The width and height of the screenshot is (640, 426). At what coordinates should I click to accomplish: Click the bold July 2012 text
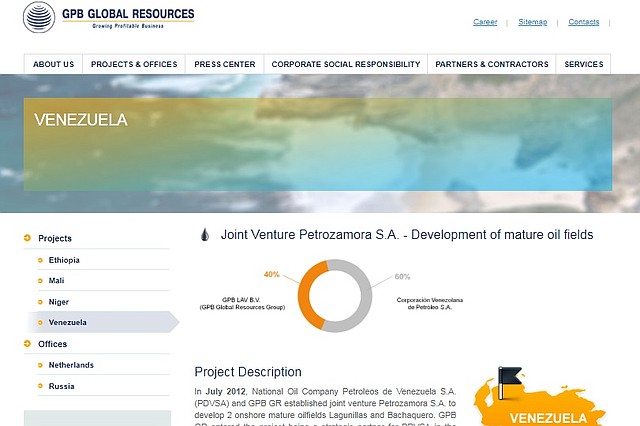click(x=225, y=391)
